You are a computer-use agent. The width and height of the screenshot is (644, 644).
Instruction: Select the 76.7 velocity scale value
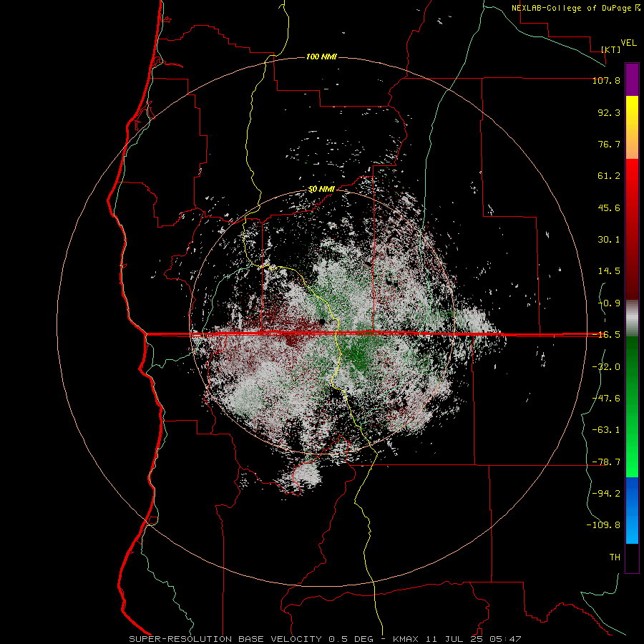point(609,144)
